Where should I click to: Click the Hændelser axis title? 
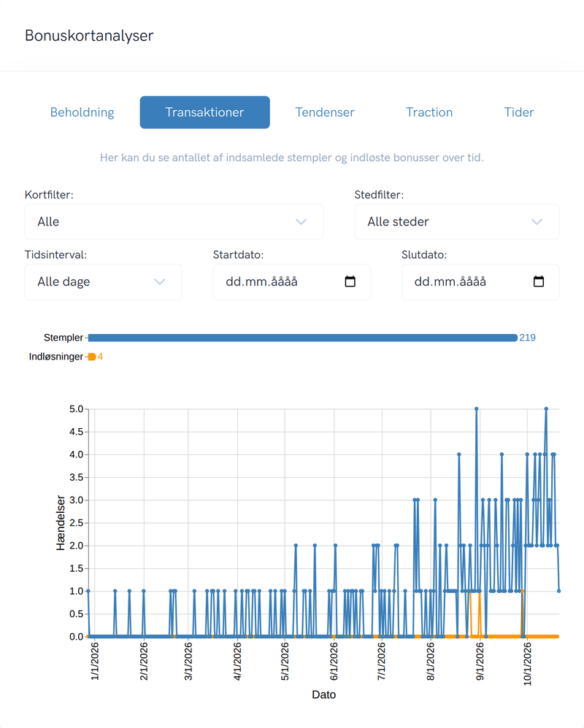[x=61, y=523]
